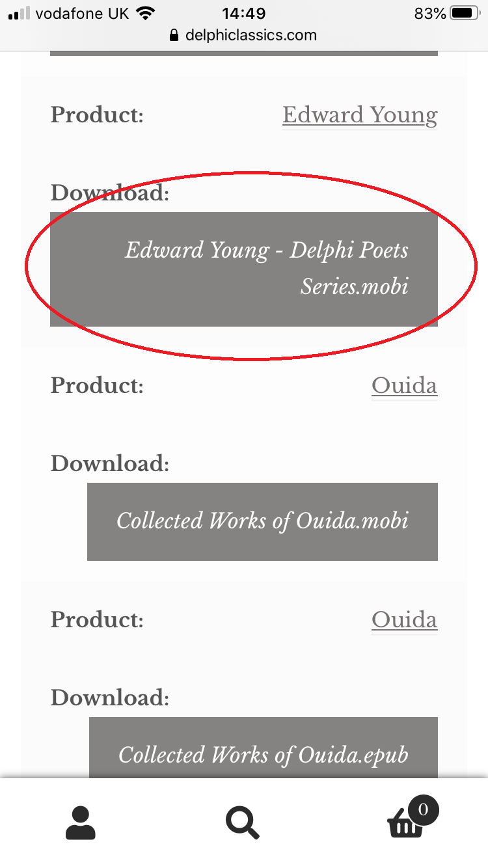This screenshot has height=868, width=488.
Task: Open the first Ouida product link
Action: tap(404, 385)
